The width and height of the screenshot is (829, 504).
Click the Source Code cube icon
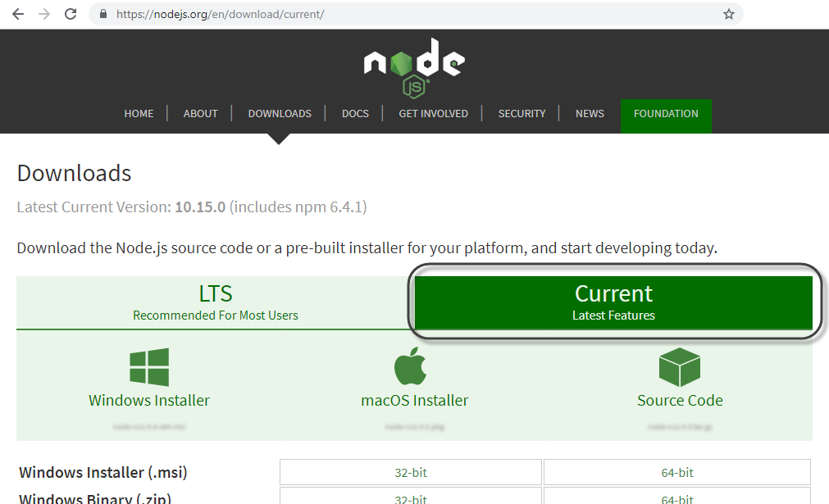click(x=680, y=367)
